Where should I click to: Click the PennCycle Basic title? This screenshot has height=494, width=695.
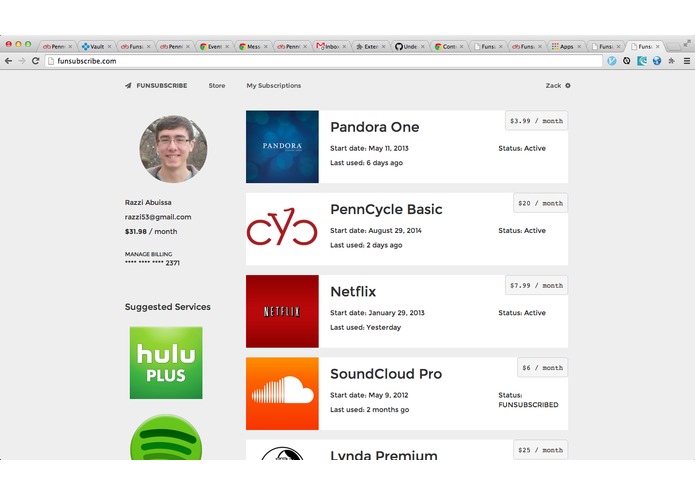pyautogui.click(x=386, y=209)
